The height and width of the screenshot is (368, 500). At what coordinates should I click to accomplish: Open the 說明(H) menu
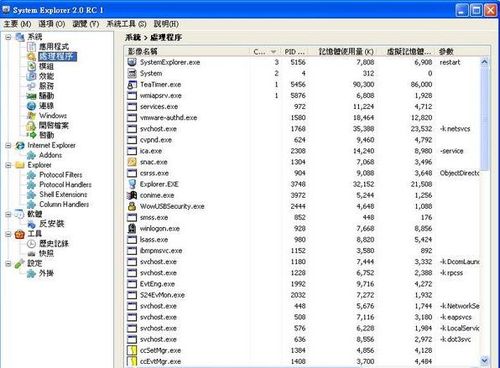point(166,24)
